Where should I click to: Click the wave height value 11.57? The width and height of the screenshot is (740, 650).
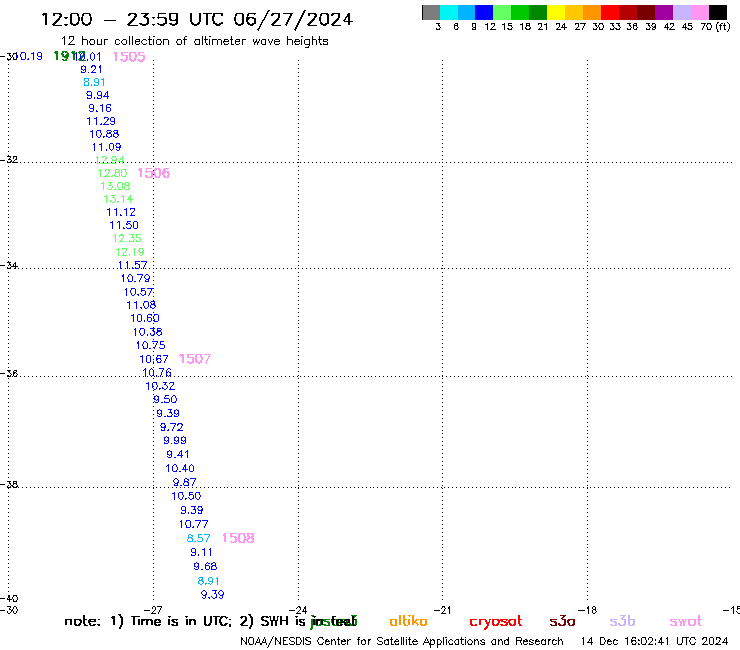pos(132,265)
